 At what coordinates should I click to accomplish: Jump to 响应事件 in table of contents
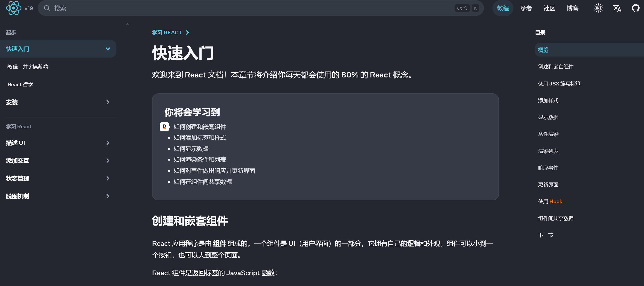tap(548, 168)
